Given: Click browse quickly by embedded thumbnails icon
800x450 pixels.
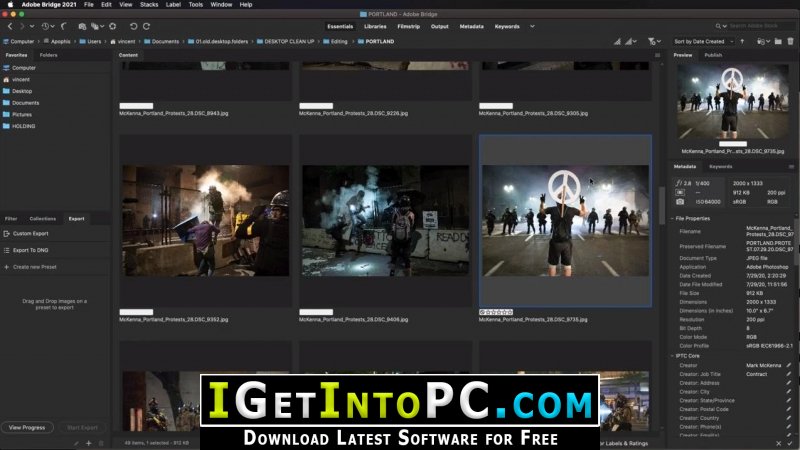Looking at the screenshot, I should [617, 41].
